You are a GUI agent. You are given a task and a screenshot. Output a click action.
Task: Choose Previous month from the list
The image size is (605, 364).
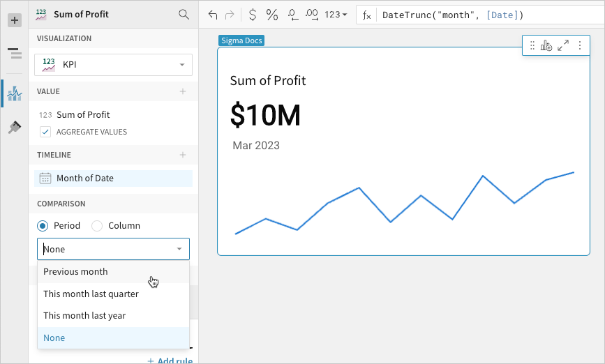pyautogui.click(x=75, y=272)
